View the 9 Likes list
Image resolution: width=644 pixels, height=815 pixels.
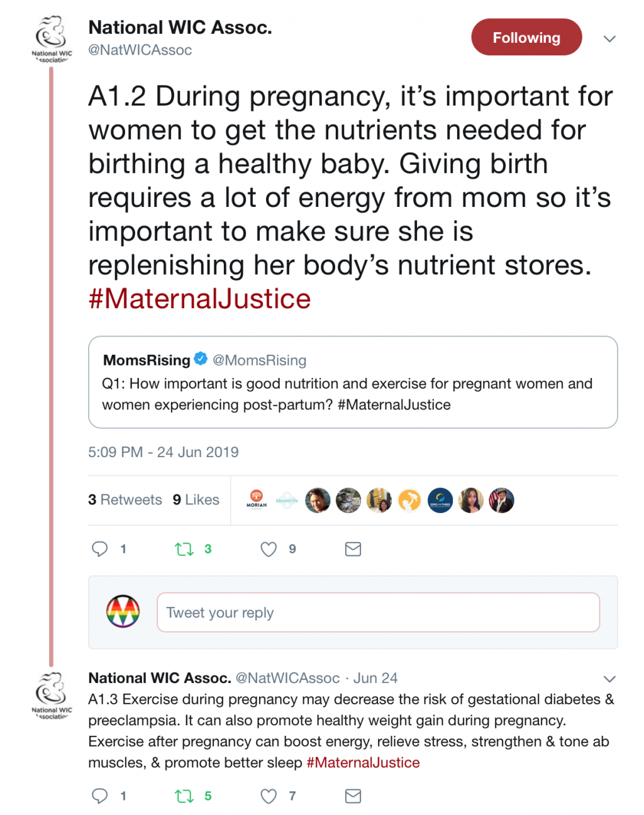pyautogui.click(x=196, y=500)
